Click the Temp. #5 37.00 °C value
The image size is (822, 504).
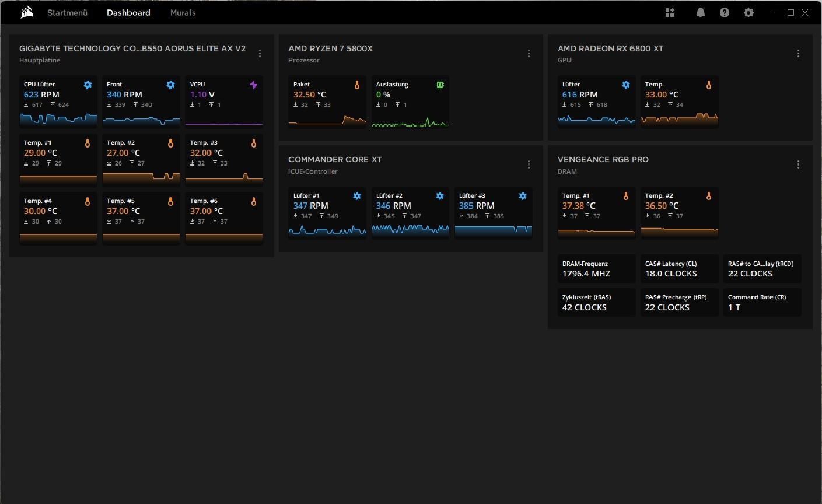pyautogui.click(x=124, y=211)
